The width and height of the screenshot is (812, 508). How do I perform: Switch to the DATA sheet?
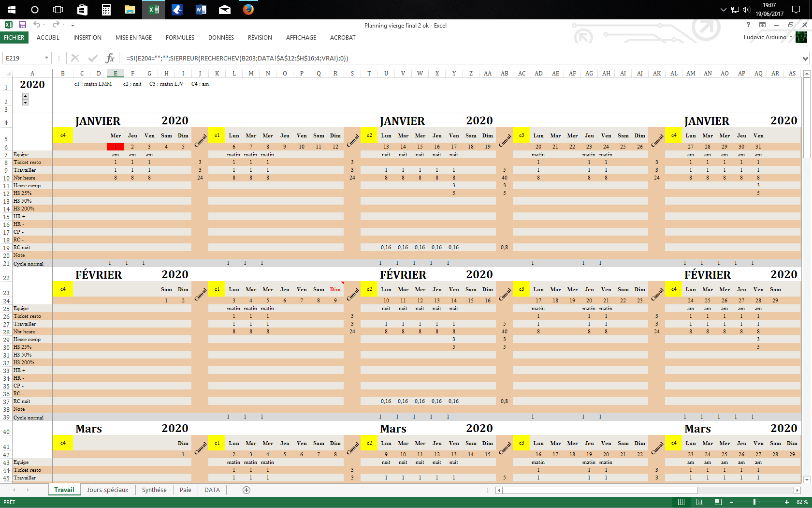pos(212,490)
